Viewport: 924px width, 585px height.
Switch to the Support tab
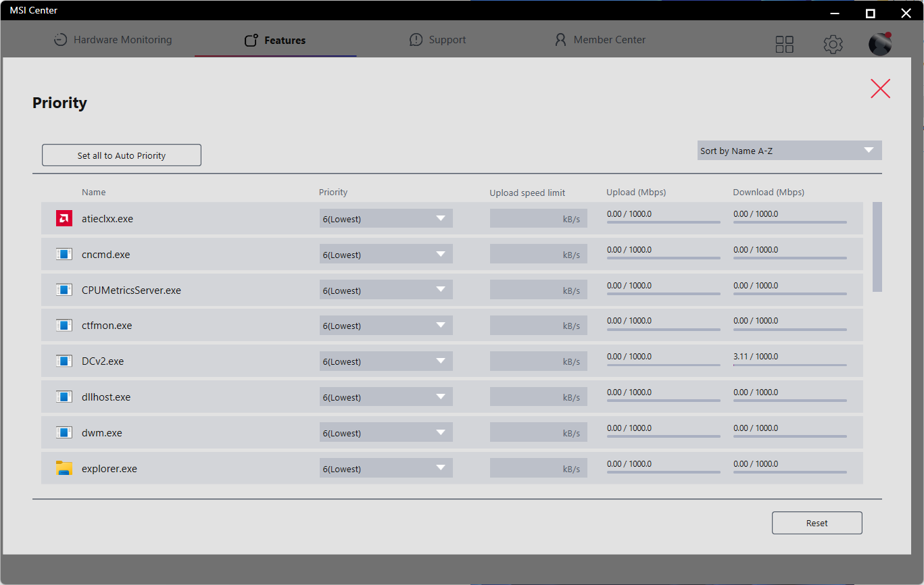(438, 40)
